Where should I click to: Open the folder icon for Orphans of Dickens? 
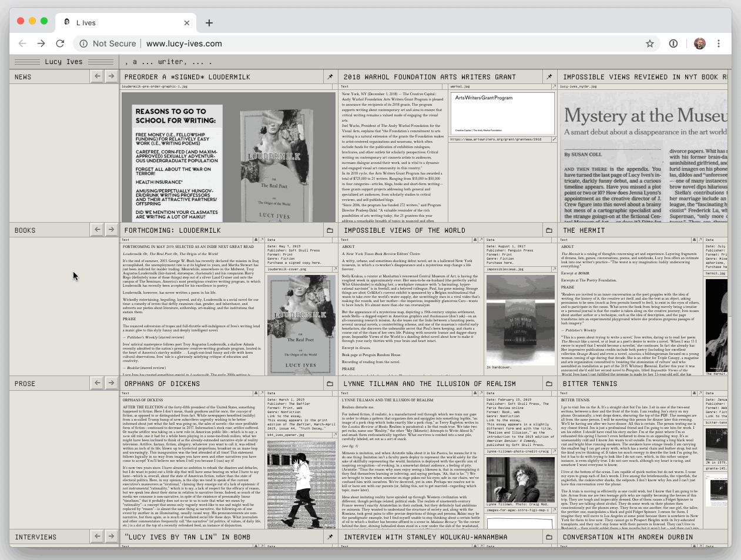330,383
